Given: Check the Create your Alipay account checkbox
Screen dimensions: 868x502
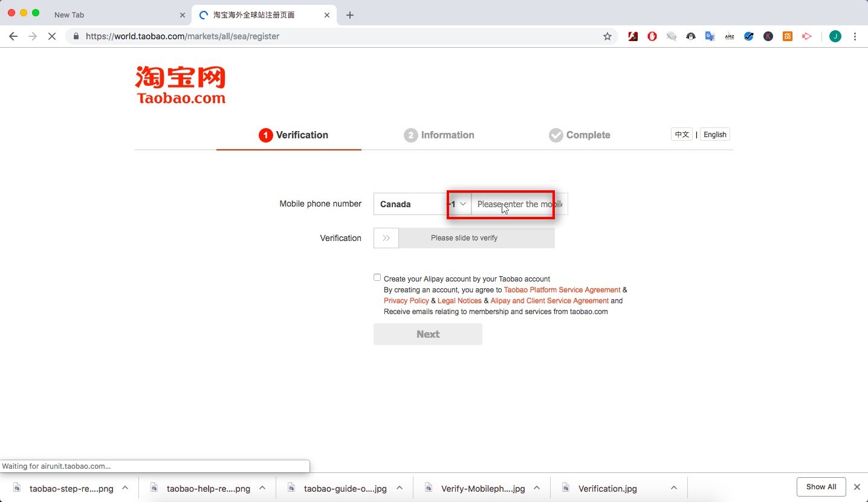Looking at the screenshot, I should [377, 278].
